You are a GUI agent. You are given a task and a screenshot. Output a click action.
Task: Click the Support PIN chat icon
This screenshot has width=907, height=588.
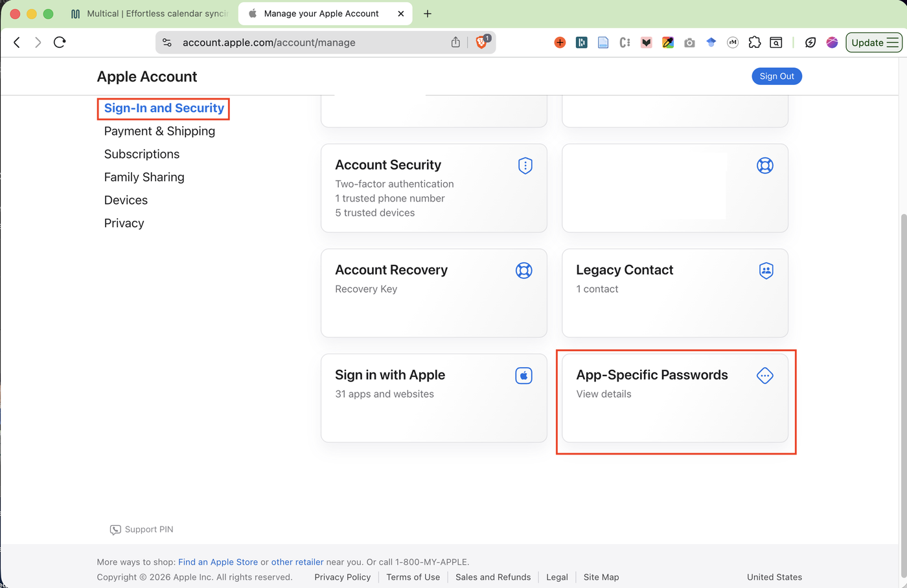[115, 530]
